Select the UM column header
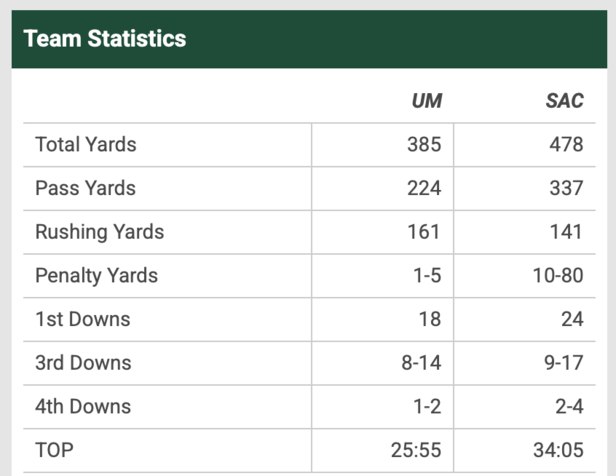616x476 pixels. click(426, 101)
